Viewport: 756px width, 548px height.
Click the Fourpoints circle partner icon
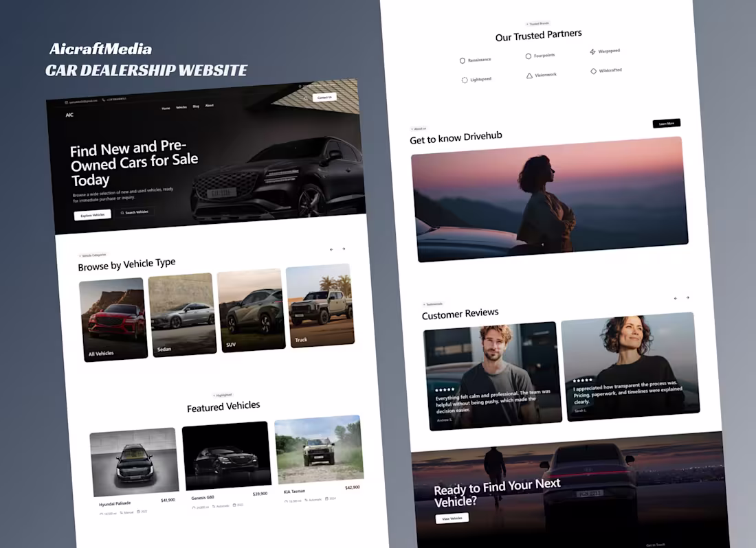tap(529, 56)
